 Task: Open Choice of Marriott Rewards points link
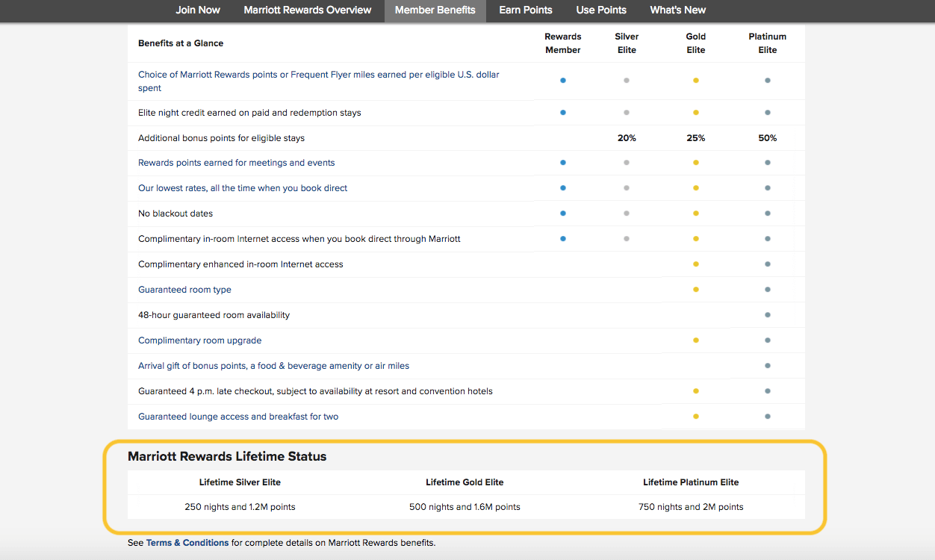(x=319, y=81)
